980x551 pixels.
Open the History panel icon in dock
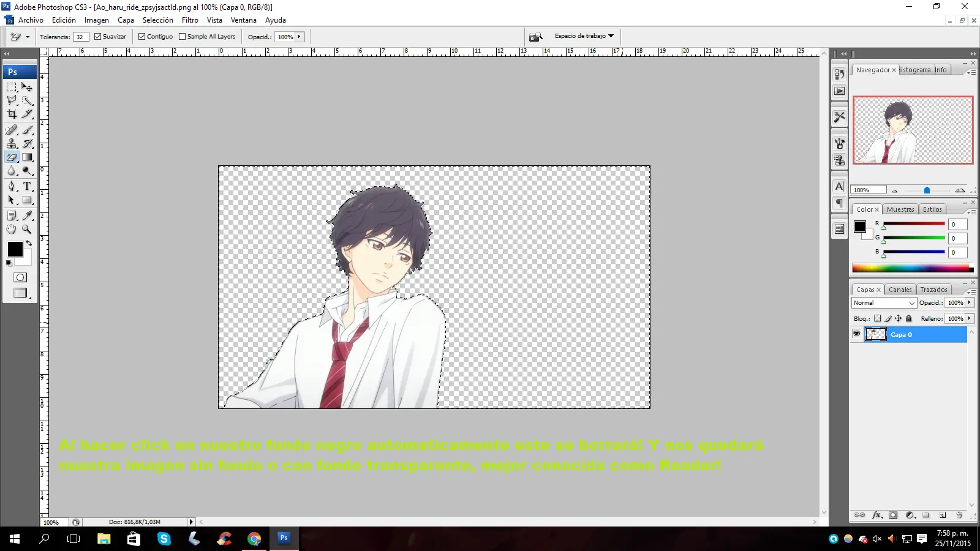tap(839, 74)
